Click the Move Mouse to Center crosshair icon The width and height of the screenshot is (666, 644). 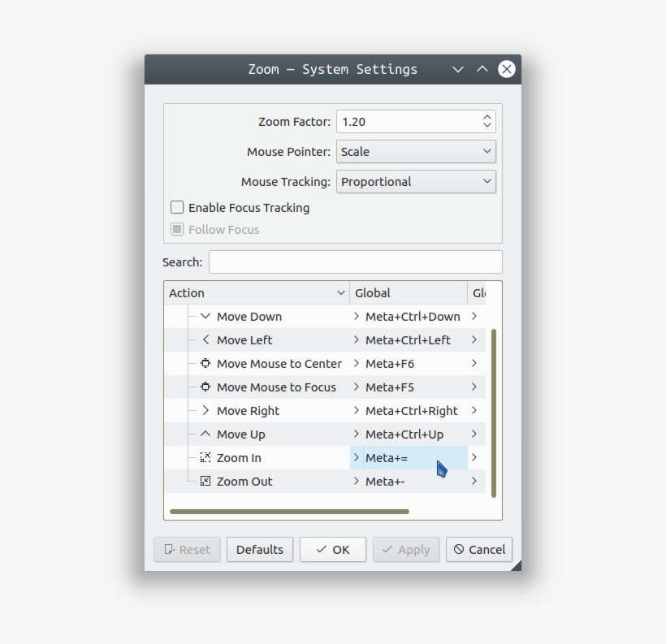coord(205,364)
